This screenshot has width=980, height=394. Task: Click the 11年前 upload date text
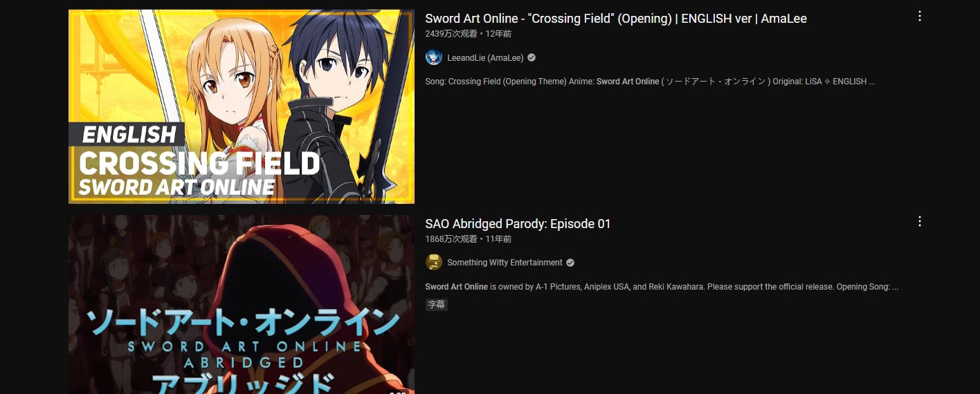pyautogui.click(x=498, y=239)
